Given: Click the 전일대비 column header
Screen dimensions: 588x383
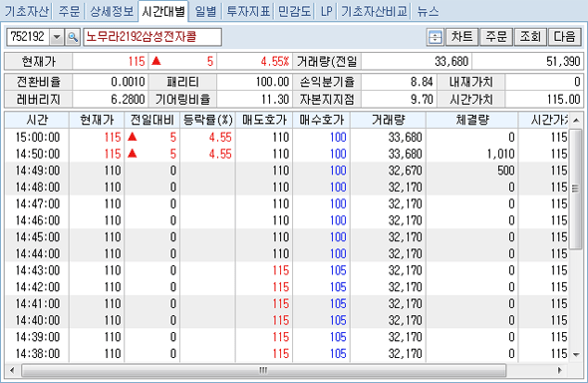Looking at the screenshot, I should tap(151, 120).
